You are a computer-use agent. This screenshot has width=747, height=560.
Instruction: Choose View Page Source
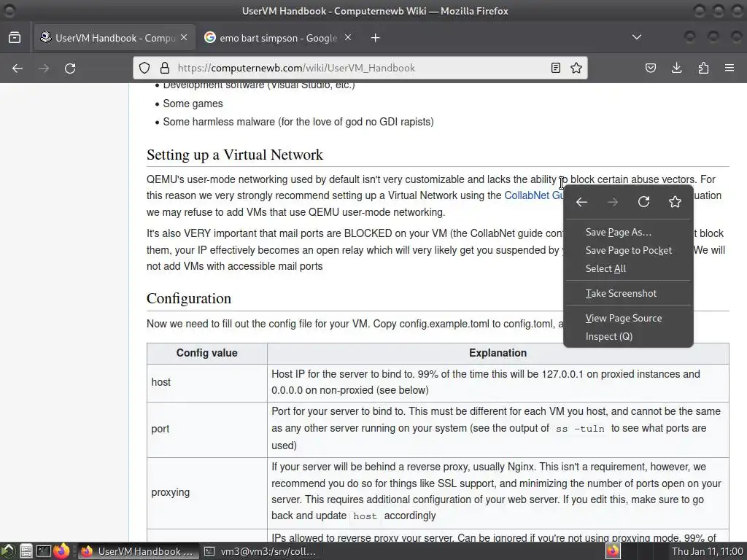click(624, 318)
